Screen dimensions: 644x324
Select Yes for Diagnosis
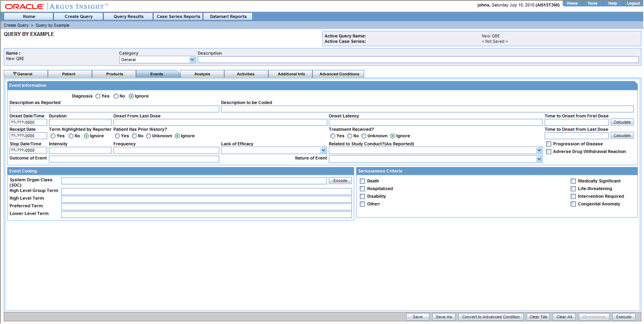coord(98,96)
